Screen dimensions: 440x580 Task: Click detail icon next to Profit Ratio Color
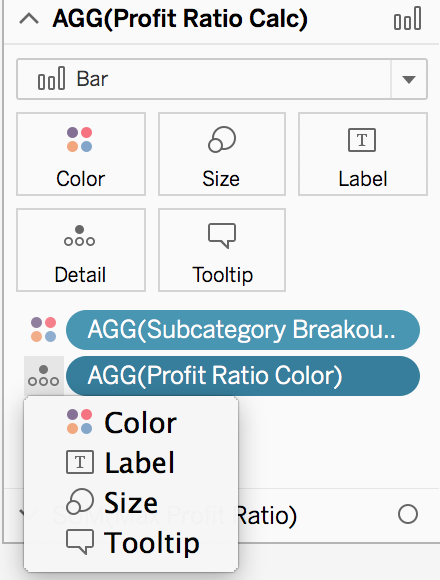pyautogui.click(x=44, y=376)
